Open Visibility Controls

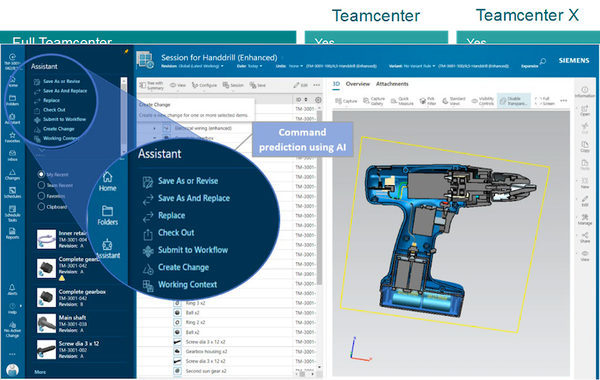point(483,101)
